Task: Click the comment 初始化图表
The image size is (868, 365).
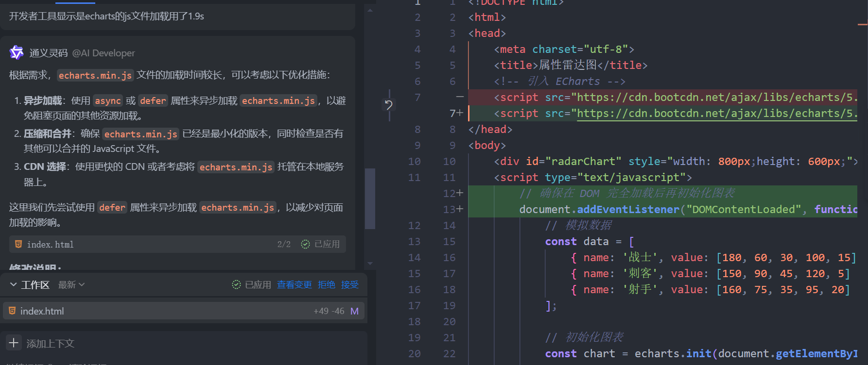Action: [x=584, y=337]
